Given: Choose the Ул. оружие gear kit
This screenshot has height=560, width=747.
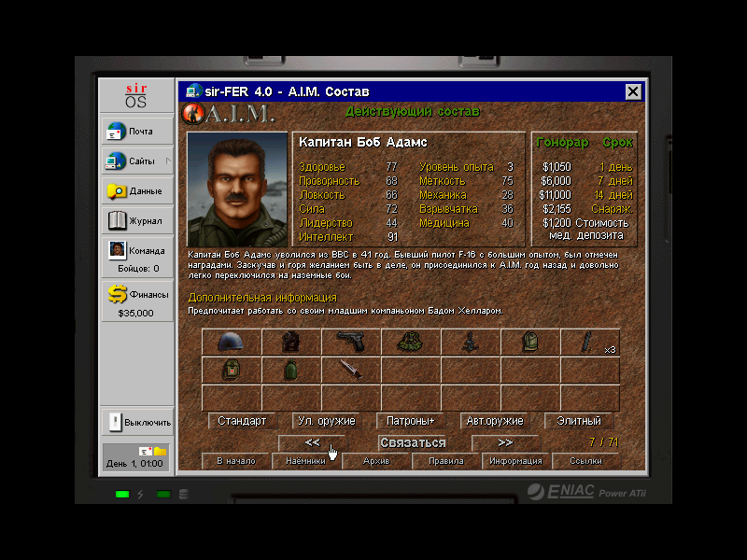Looking at the screenshot, I should point(326,421).
